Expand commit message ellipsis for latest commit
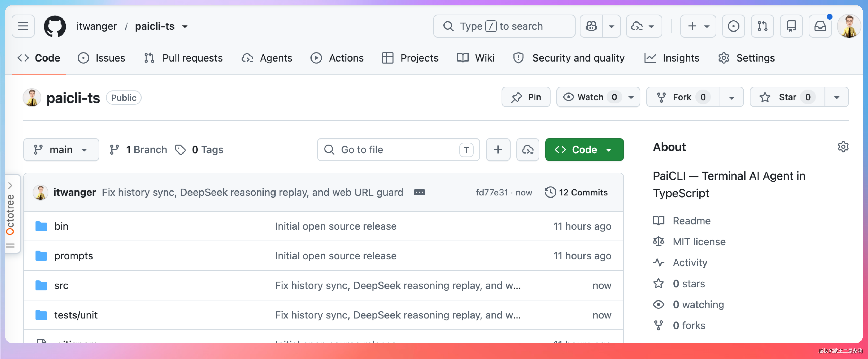 [419, 192]
